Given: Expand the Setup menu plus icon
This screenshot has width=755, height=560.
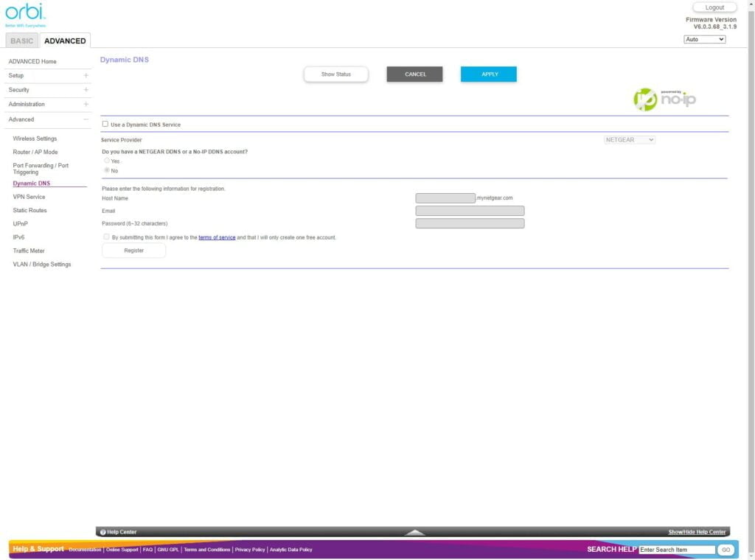Looking at the screenshot, I should pos(86,76).
